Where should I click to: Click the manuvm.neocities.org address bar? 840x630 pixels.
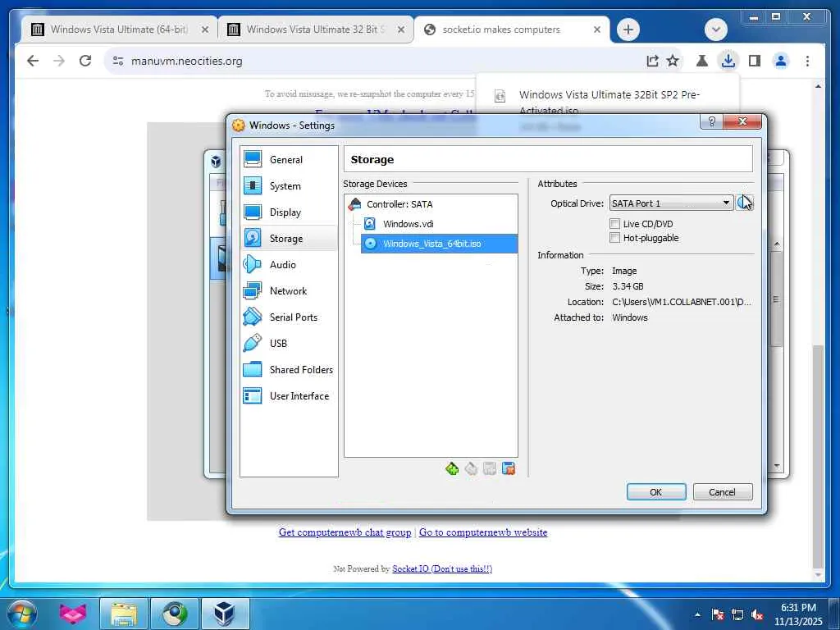375,61
